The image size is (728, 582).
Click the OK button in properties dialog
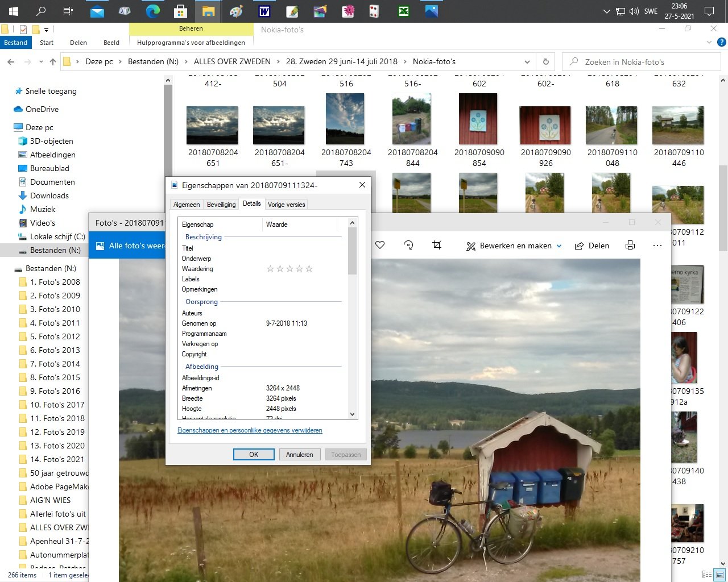click(254, 455)
